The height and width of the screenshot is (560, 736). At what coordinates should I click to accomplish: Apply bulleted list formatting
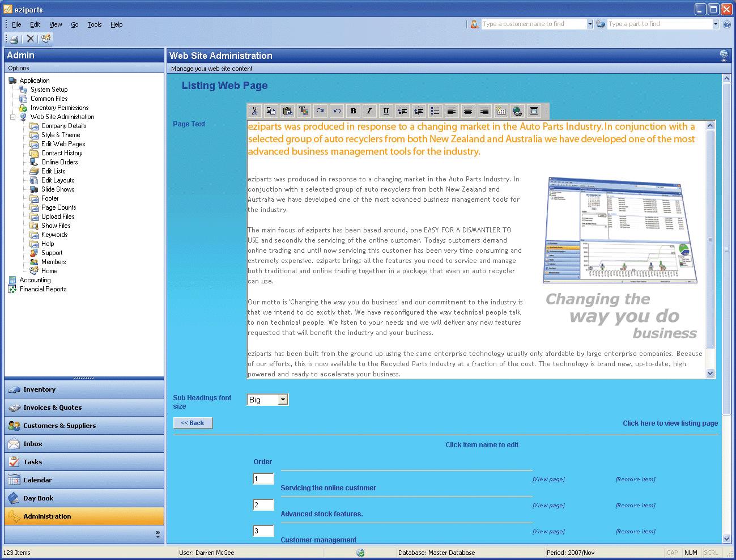(435, 111)
